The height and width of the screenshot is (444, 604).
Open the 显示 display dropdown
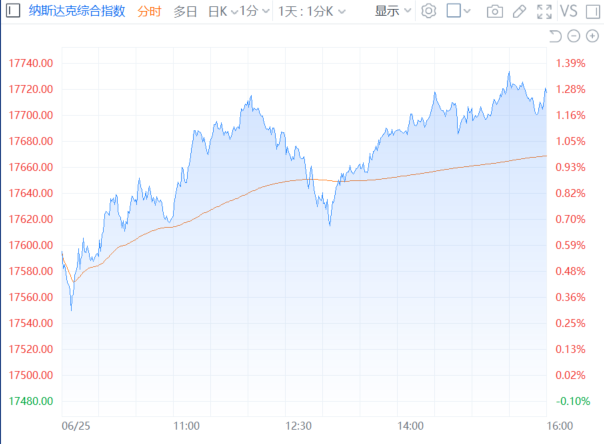(392, 11)
